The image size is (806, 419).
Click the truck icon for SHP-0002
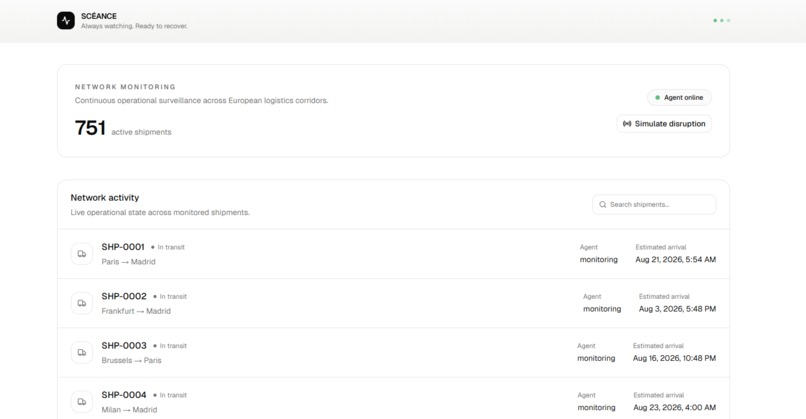[x=82, y=303]
